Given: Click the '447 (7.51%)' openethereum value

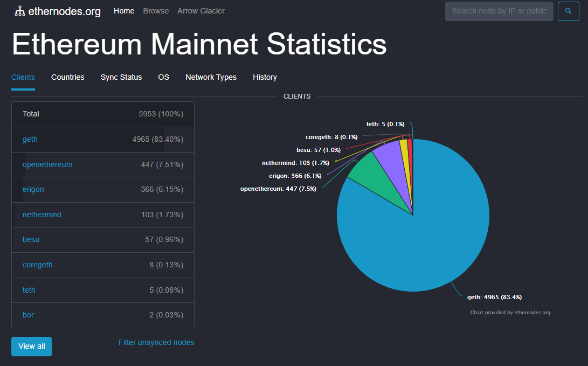Looking at the screenshot, I should click(x=162, y=164).
